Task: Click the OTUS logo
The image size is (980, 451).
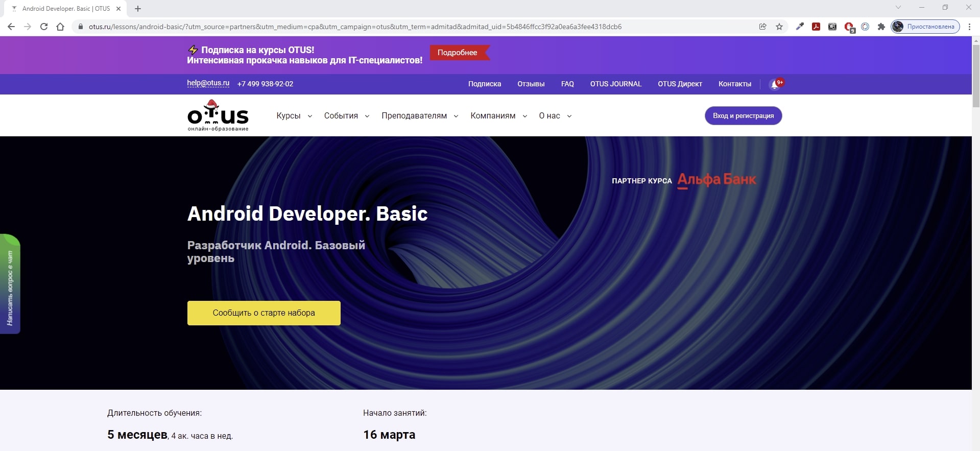Action: click(x=218, y=115)
